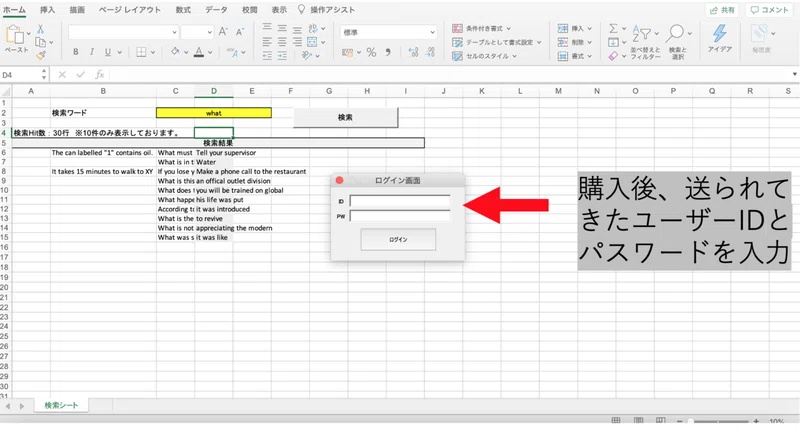Open the 並べ替えとフィルター menu
The height and width of the screenshot is (432, 800).
645,42
